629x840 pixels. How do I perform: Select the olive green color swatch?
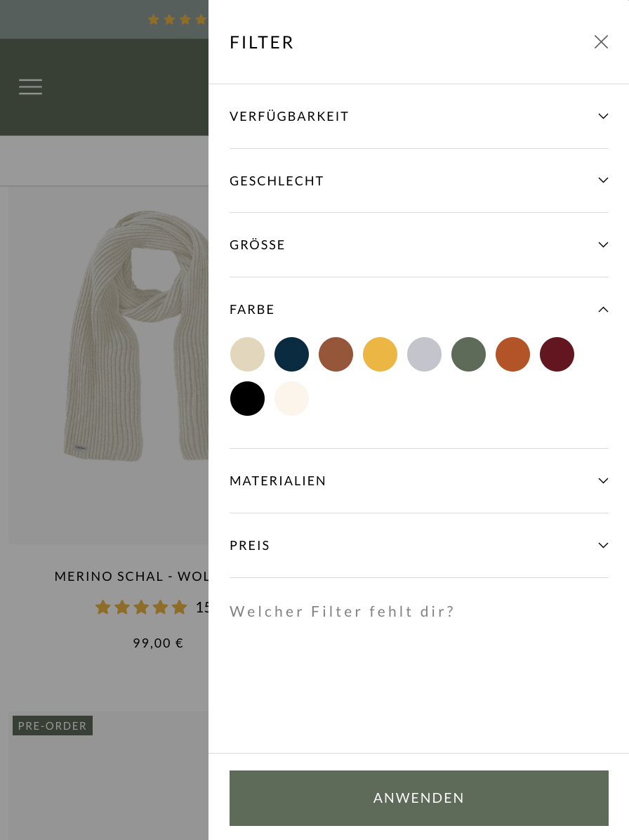(468, 354)
